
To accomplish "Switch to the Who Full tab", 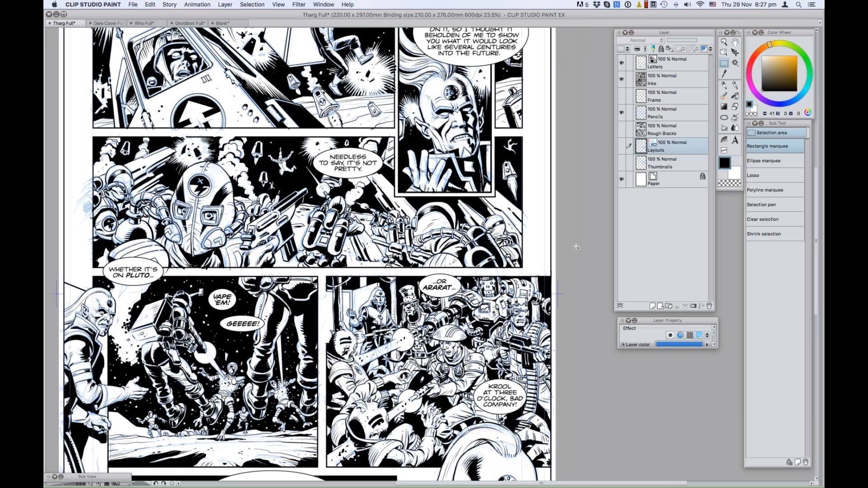I will pos(145,23).
